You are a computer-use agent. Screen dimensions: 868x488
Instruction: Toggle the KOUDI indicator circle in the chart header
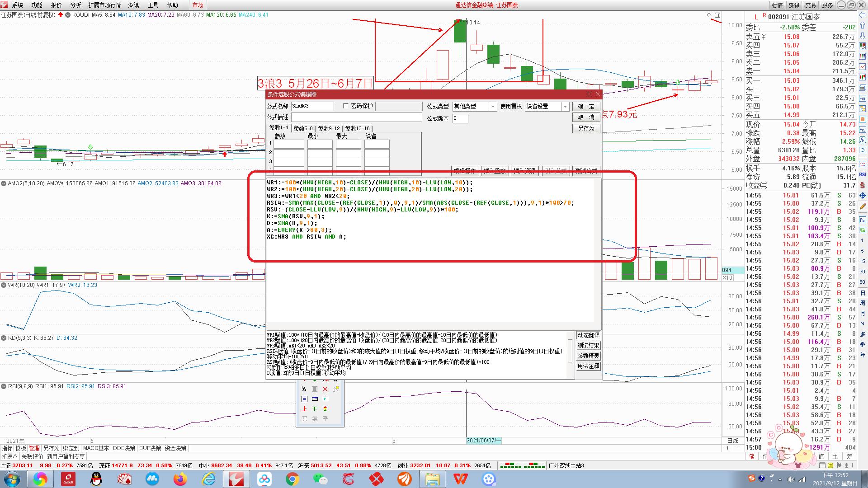click(68, 15)
